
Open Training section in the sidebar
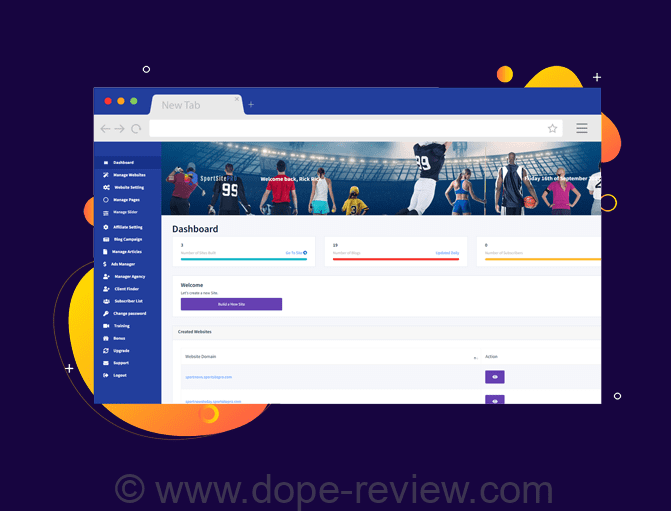click(121, 326)
